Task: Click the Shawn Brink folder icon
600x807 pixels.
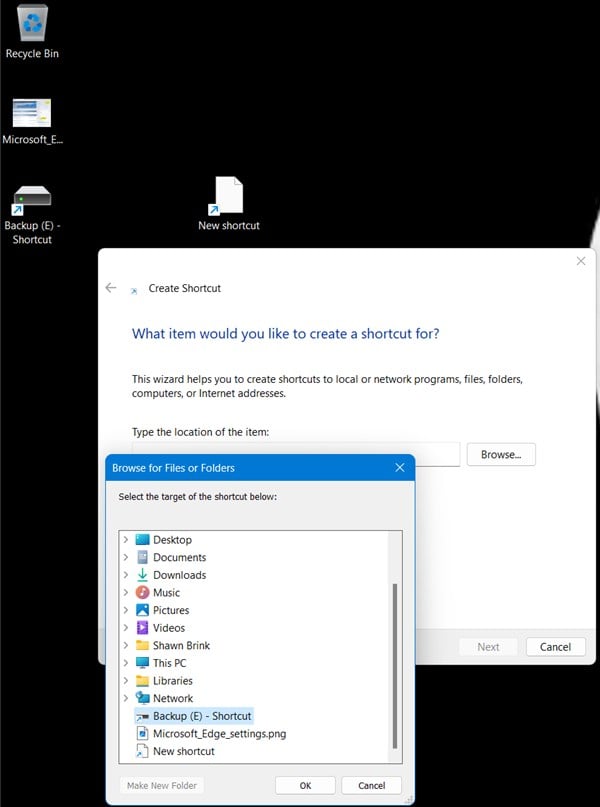Action: point(143,645)
